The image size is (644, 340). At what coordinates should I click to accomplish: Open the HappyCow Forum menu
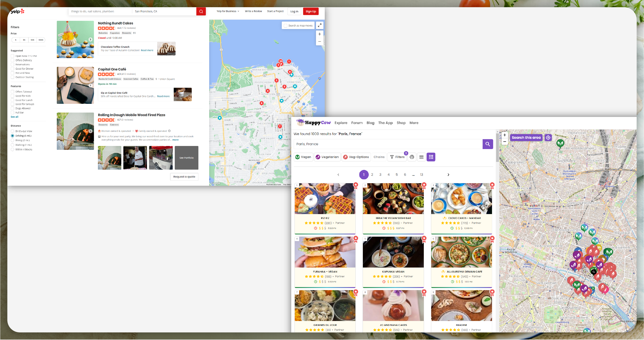357,123
